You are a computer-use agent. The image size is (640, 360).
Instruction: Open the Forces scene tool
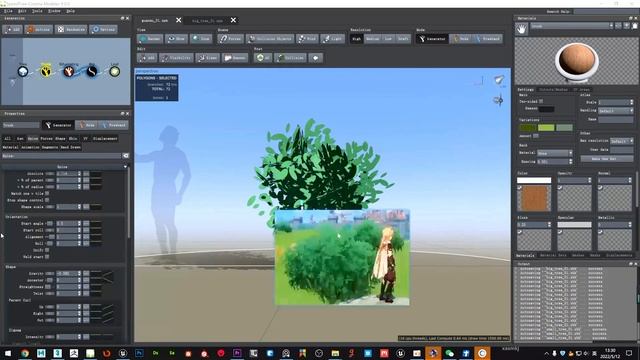click(231, 39)
